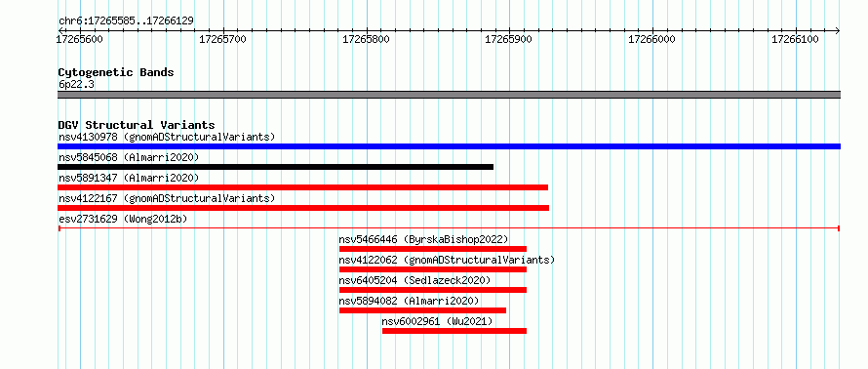Image resolution: width=868 pixels, height=369 pixels.
Task: Select the red nsv5466446 variant bar
Action: [433, 249]
